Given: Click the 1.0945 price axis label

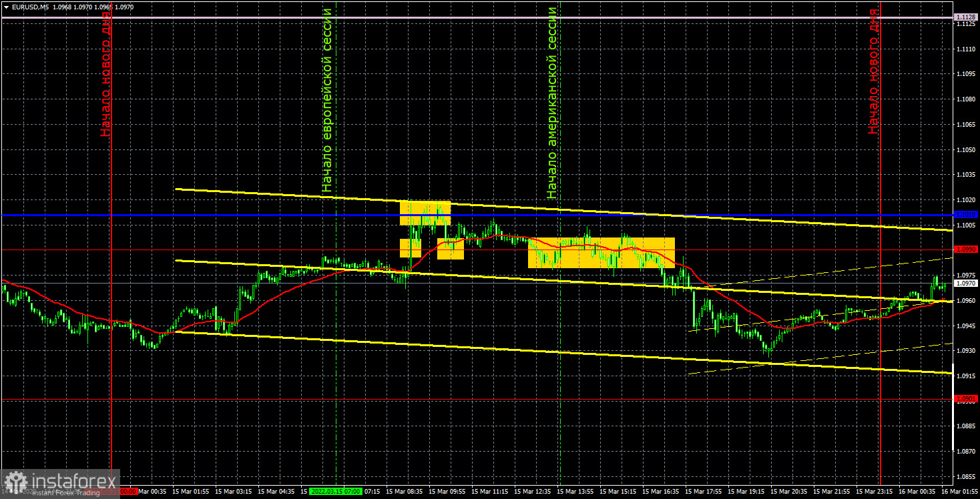Looking at the screenshot, I should (966, 326).
